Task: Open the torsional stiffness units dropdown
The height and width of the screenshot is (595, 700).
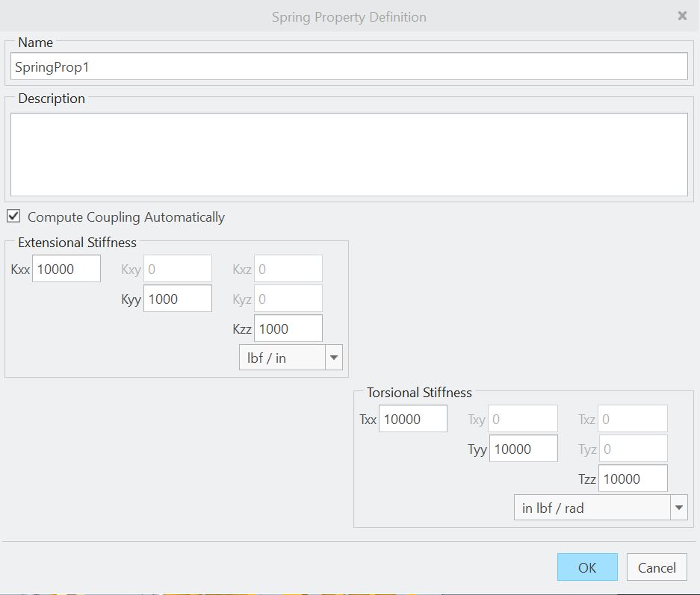Action: tap(678, 507)
